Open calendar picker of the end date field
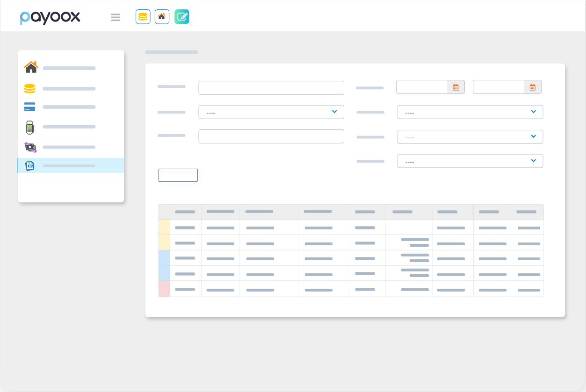The width and height of the screenshot is (586, 392). point(532,87)
